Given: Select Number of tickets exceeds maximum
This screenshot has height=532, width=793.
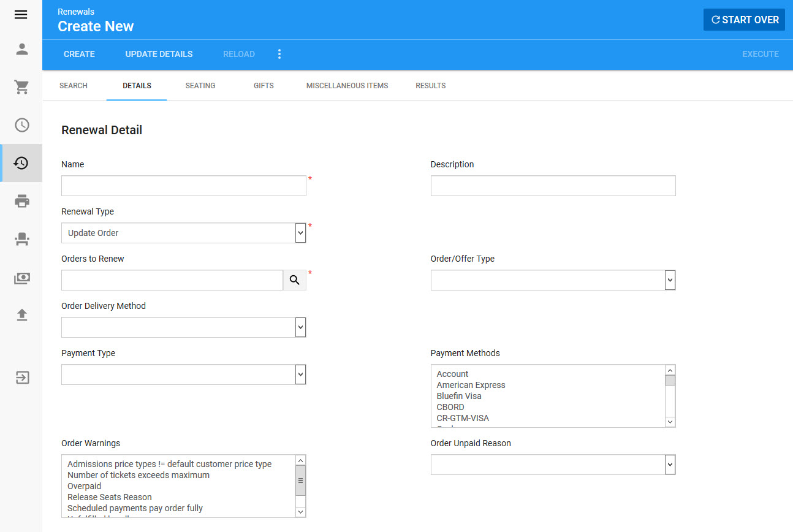Looking at the screenshot, I should pos(138,475).
